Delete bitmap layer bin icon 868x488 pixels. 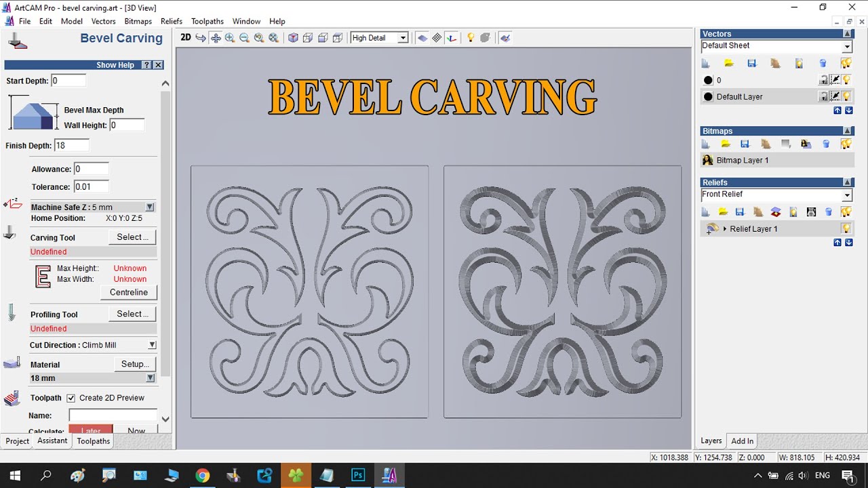coord(826,144)
